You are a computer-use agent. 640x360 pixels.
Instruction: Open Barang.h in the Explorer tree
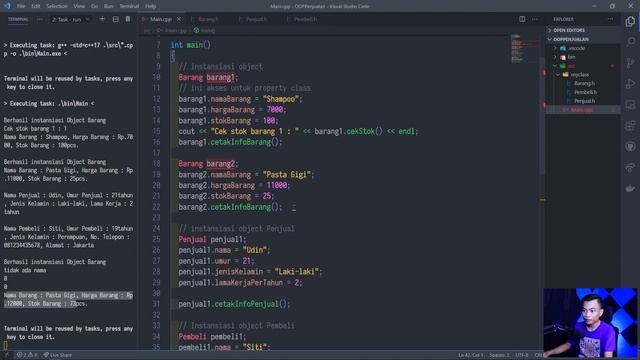tap(584, 83)
